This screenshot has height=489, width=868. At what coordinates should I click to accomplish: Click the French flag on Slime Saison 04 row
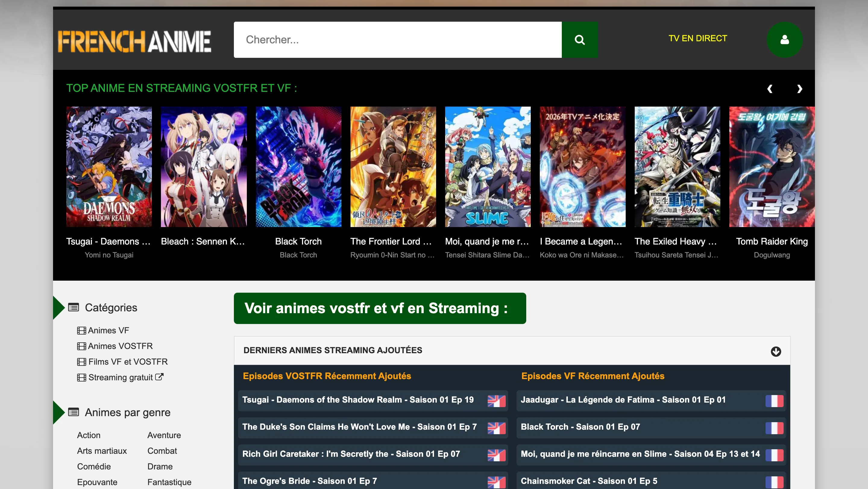(x=774, y=455)
